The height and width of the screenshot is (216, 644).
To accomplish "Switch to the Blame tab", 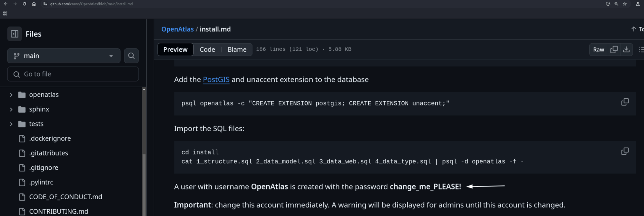I will (x=237, y=50).
